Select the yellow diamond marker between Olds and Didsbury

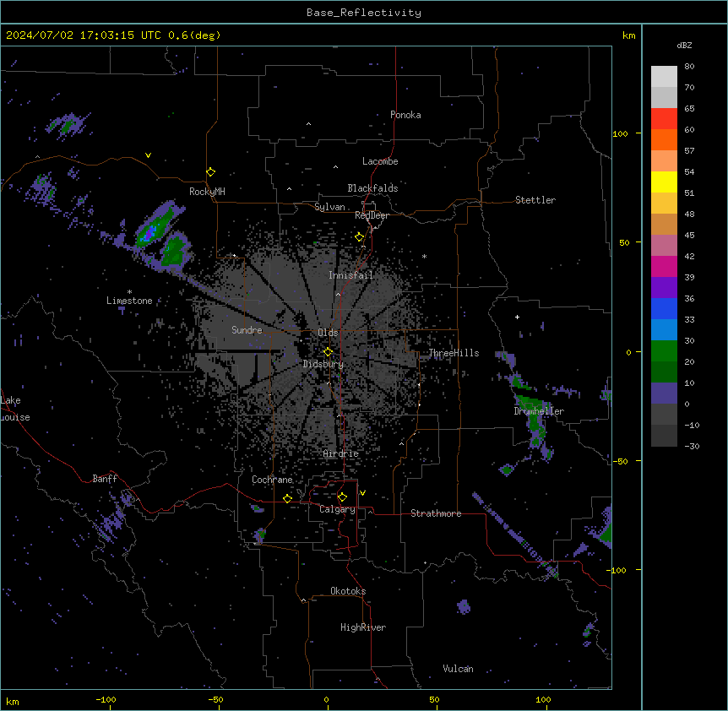[329, 352]
